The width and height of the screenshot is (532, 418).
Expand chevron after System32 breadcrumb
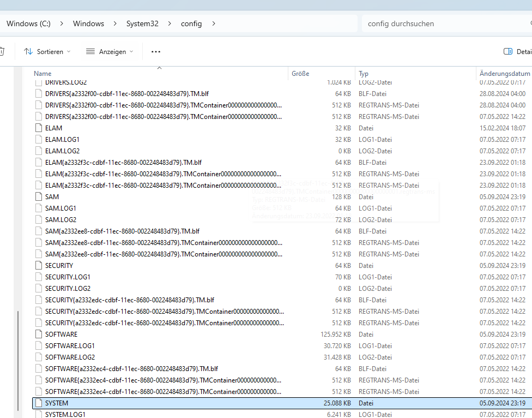tap(170, 23)
